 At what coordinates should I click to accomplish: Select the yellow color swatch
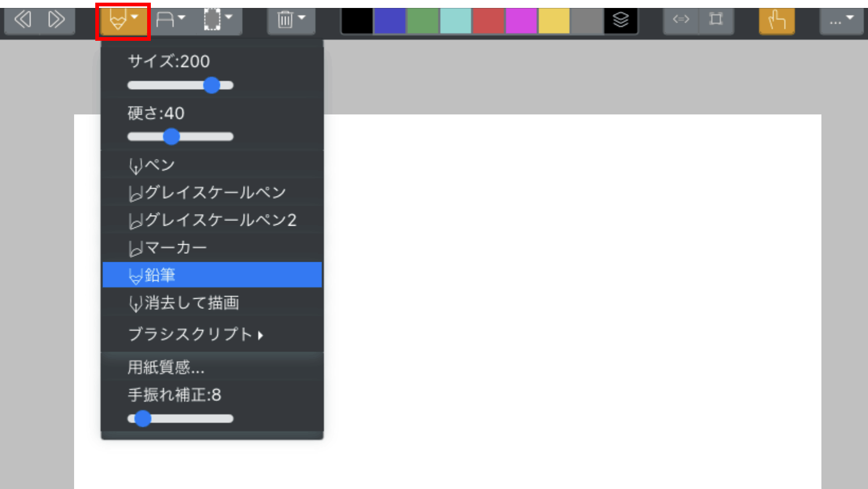tap(554, 20)
